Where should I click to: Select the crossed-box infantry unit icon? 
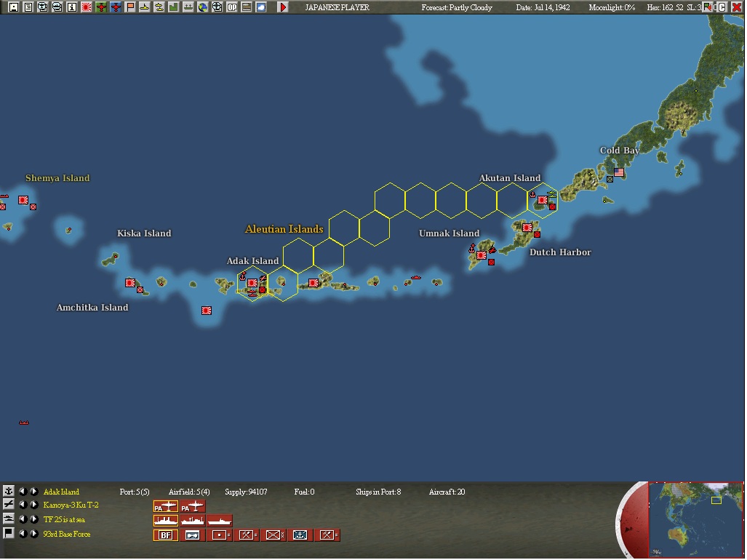pos(273,535)
